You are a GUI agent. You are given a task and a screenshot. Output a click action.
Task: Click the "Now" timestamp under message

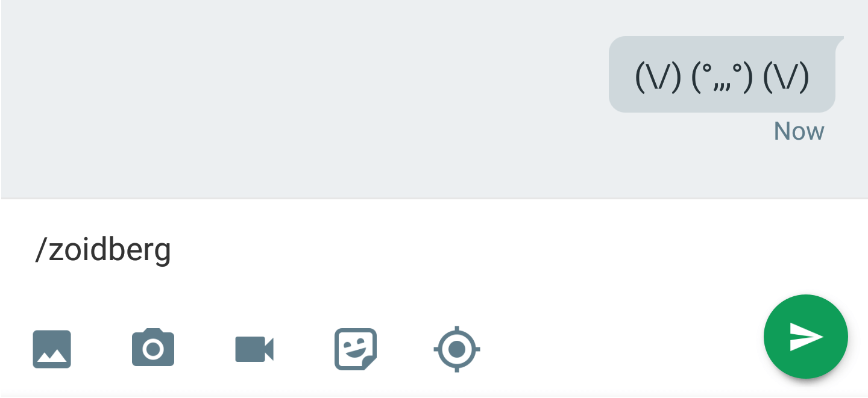point(799,131)
